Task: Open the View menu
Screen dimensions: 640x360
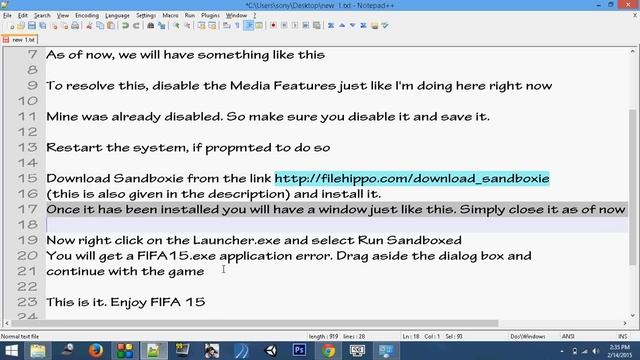Action: 62,16
